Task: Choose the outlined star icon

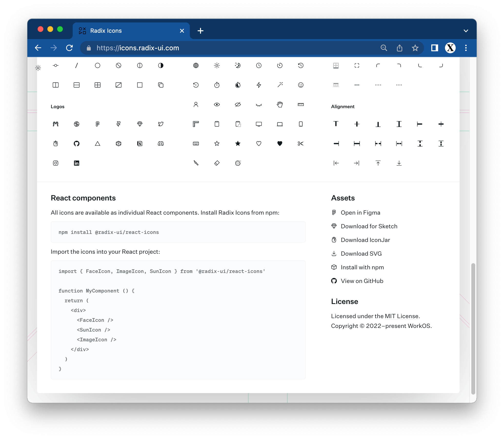Action: (217, 144)
